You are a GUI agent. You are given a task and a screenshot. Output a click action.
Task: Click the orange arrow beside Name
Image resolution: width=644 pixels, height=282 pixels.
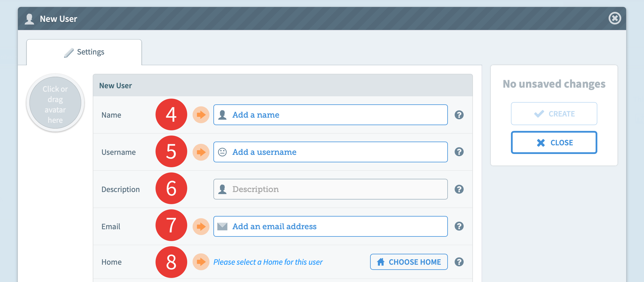pos(201,115)
